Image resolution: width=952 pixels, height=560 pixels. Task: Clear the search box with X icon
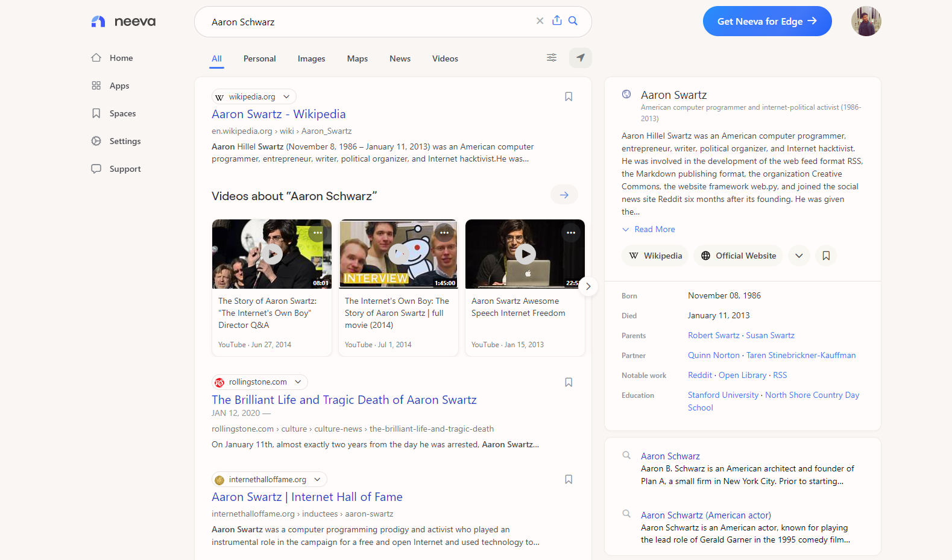click(x=540, y=21)
